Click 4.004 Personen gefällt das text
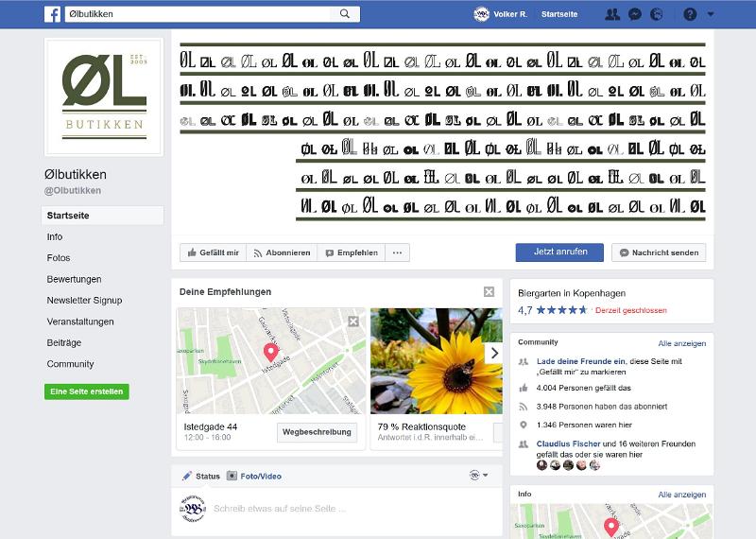Screen dimensions: 756x539 [x=583, y=388]
